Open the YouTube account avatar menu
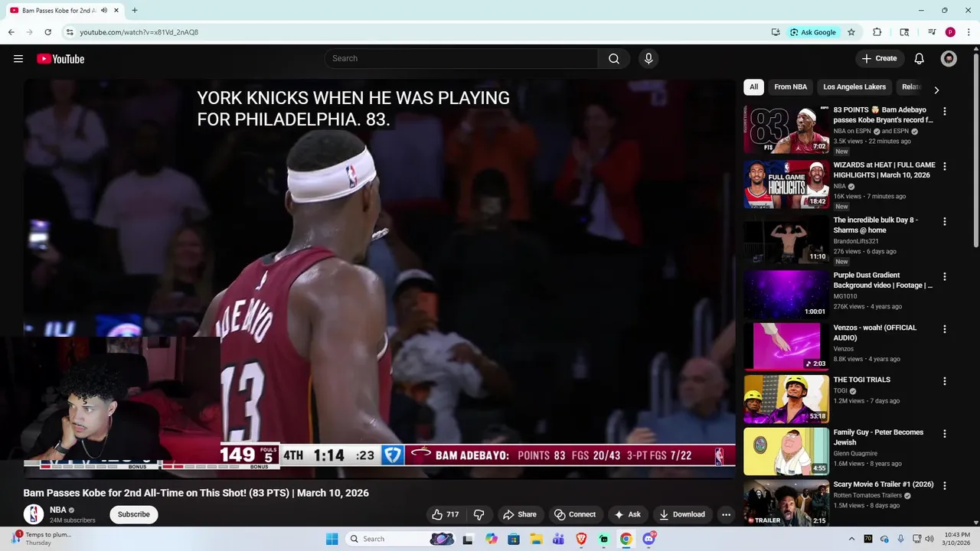This screenshot has width=980, height=551. point(949,59)
